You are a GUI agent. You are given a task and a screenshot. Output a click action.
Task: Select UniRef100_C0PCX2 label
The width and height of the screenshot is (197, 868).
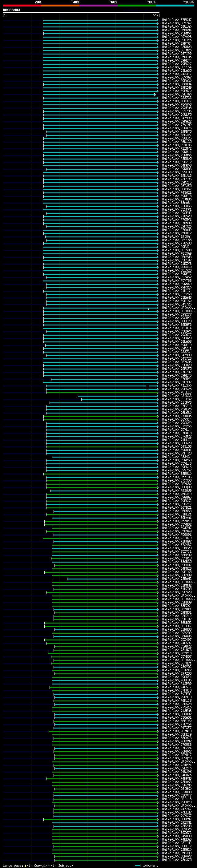pyautogui.click(x=176, y=501)
